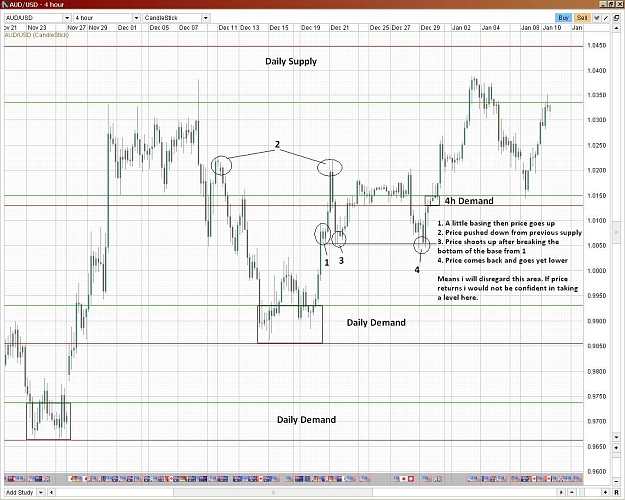Click the 1.0000 price axis label

click(596, 271)
